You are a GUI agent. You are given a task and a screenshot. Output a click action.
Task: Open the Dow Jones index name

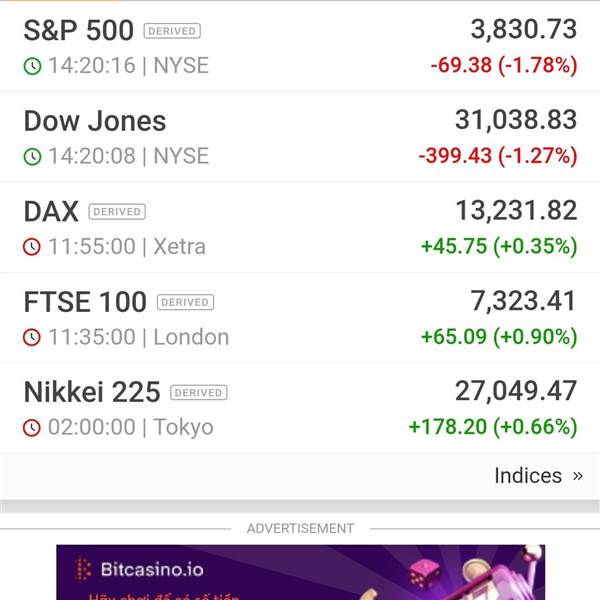[95, 121]
